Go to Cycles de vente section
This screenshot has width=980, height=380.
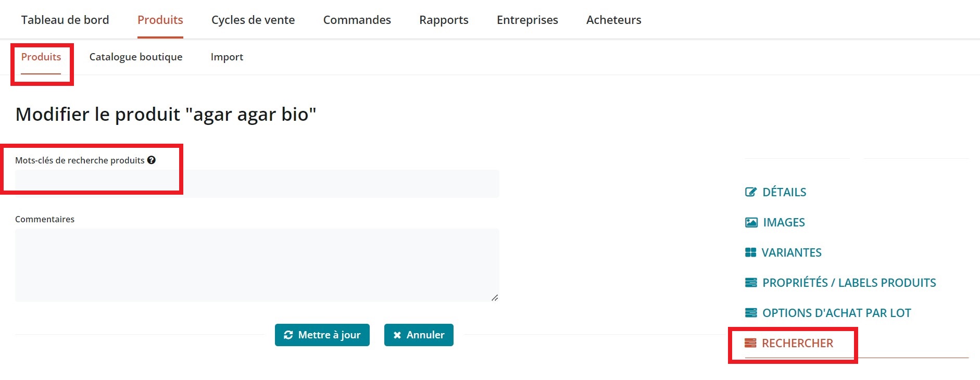click(x=253, y=20)
